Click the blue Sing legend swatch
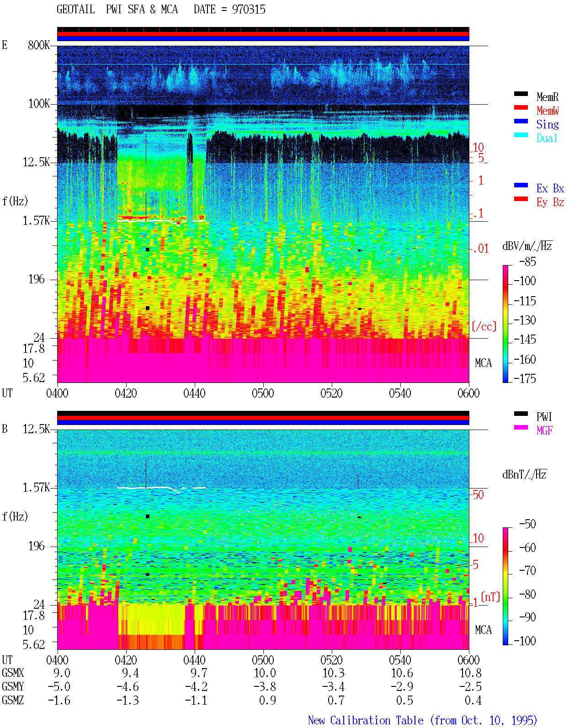585x728 pixels. [x=521, y=121]
